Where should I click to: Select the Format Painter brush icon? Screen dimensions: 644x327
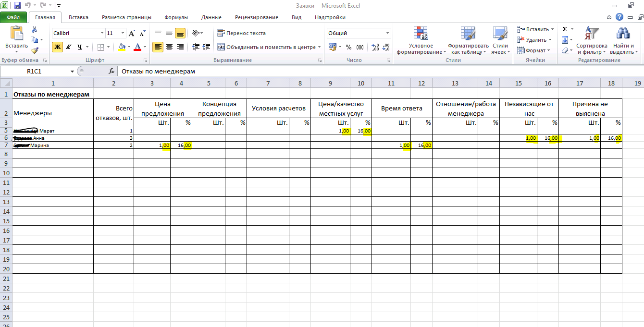pyautogui.click(x=34, y=50)
